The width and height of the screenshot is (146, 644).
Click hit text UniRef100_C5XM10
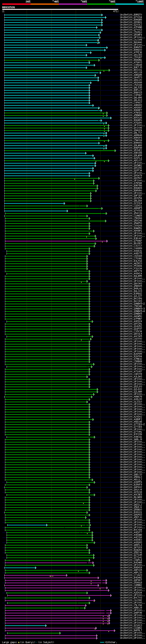tap(131, 32)
